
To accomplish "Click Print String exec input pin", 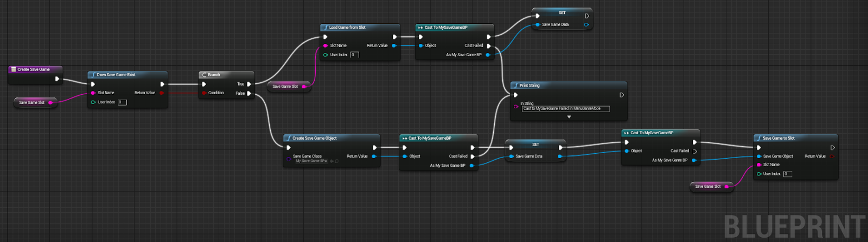I will (x=515, y=95).
